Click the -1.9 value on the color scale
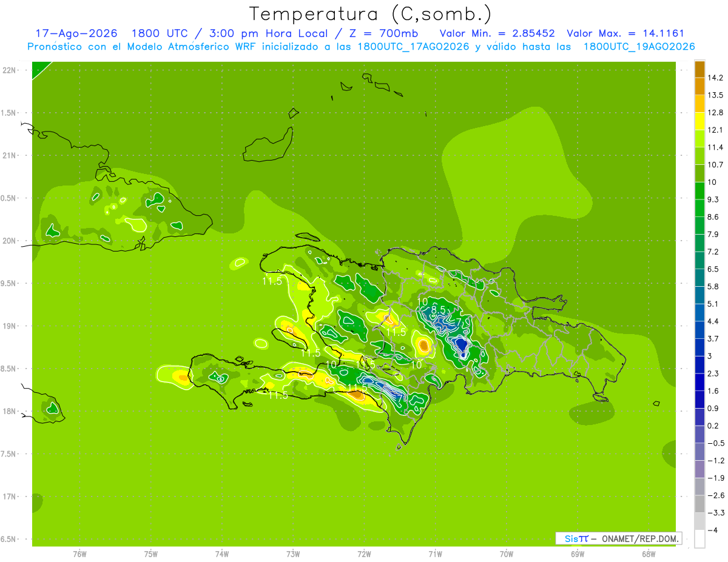728x562 pixels. tap(716, 478)
